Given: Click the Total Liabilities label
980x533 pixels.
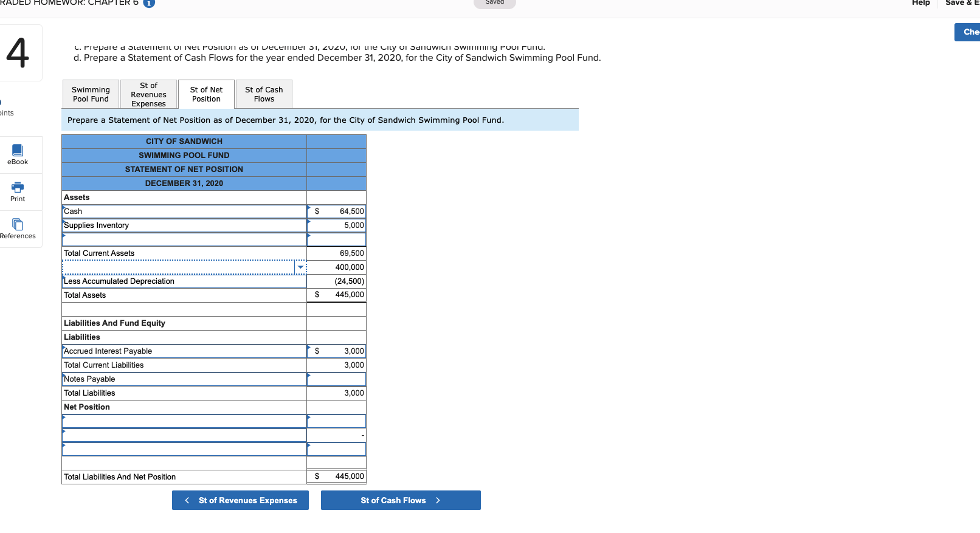Looking at the screenshot, I should (x=89, y=393).
